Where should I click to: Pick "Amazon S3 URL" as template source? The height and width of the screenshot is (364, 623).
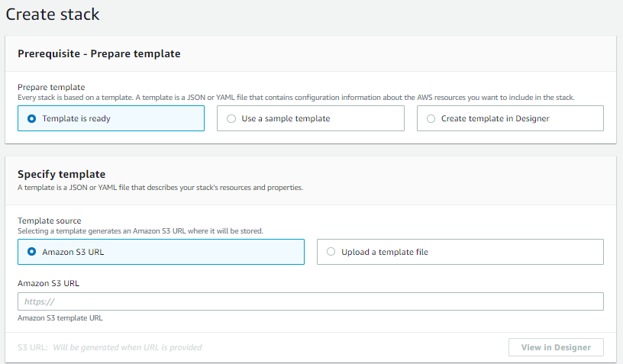31,251
